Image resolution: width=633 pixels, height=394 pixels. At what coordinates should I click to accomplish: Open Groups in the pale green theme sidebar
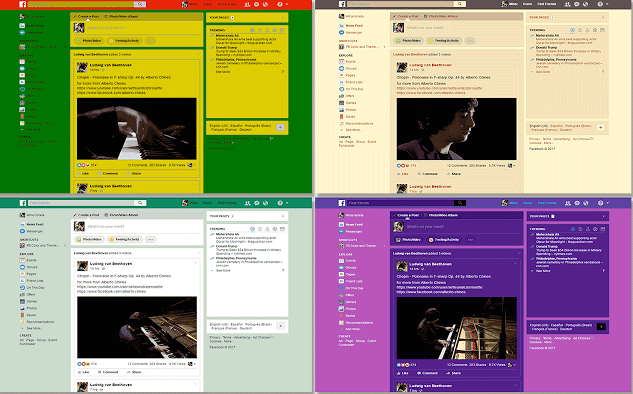pyautogui.click(x=29, y=267)
